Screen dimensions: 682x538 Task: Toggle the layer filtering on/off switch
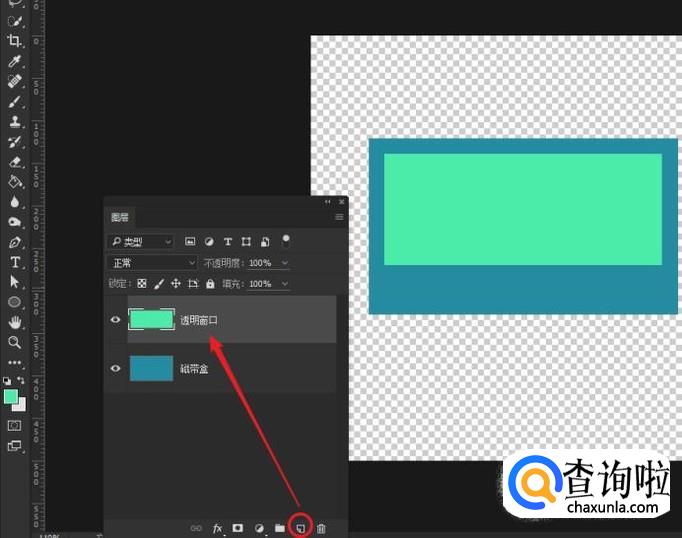coord(286,241)
